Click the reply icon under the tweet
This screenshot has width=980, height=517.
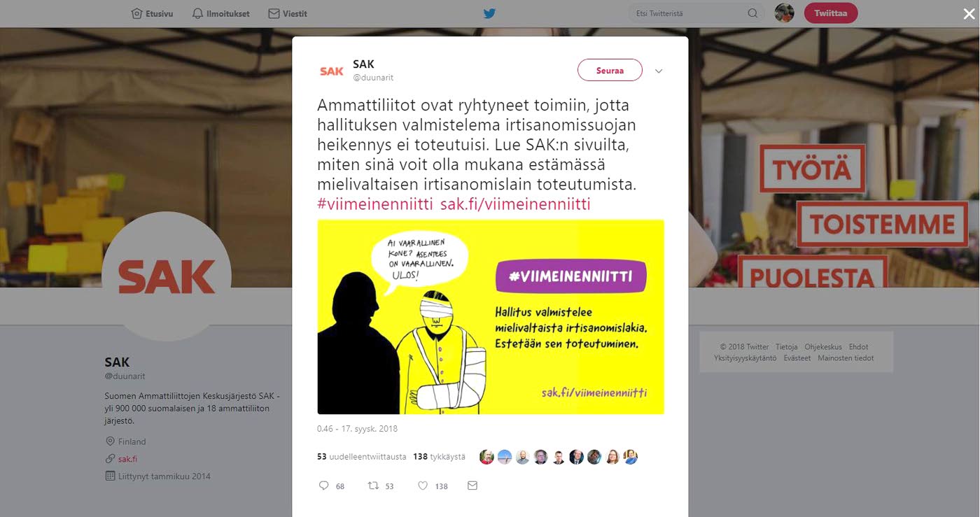point(323,486)
